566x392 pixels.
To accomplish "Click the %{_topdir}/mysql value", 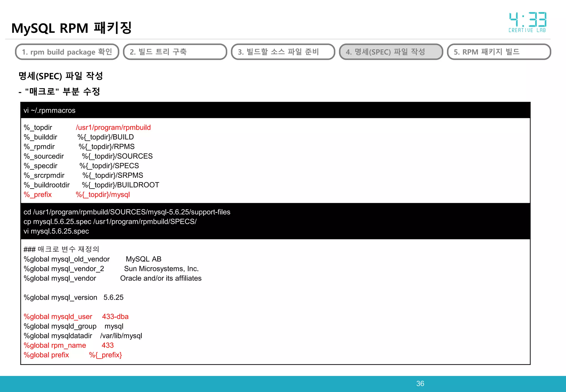I will click(x=103, y=195).
